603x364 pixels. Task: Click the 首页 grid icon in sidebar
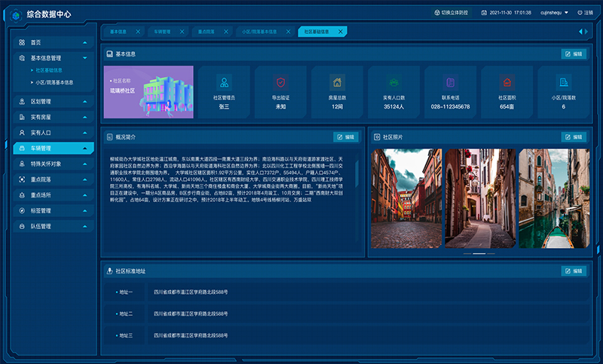[x=22, y=42]
